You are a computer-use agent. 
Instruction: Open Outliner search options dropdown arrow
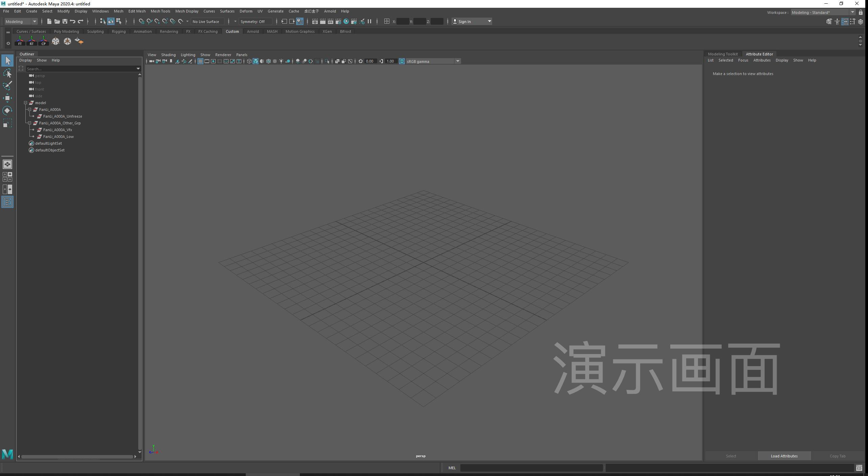(x=138, y=69)
